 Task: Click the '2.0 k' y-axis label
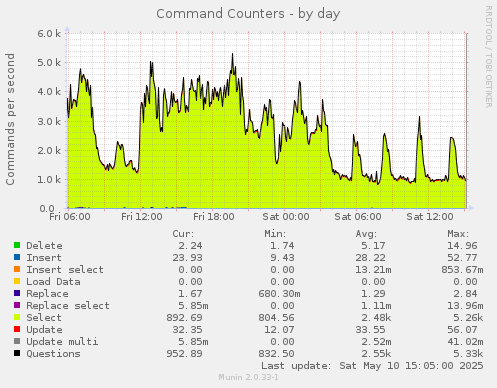[x=49, y=150]
